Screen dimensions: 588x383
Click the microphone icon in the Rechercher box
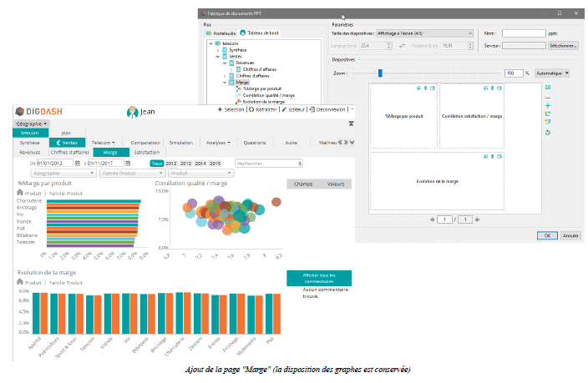point(300,164)
